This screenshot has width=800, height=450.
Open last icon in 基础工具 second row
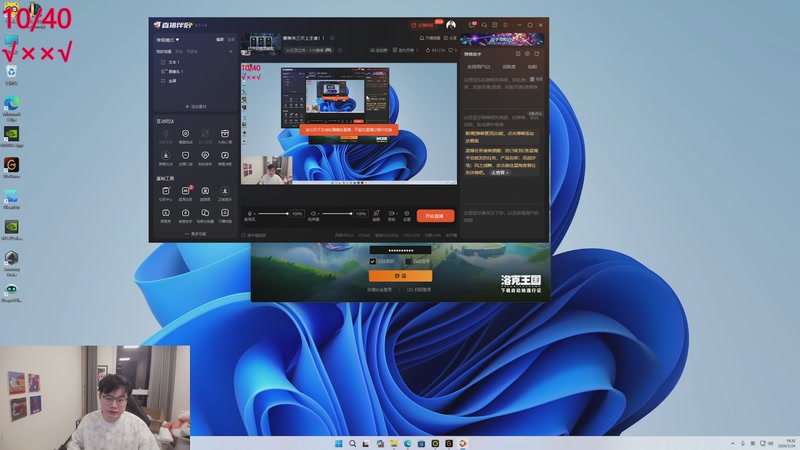coord(225,215)
